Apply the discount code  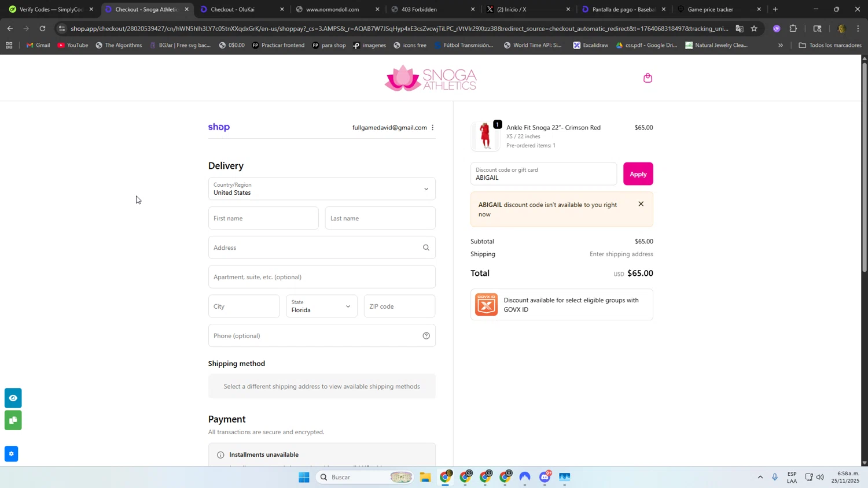point(638,174)
